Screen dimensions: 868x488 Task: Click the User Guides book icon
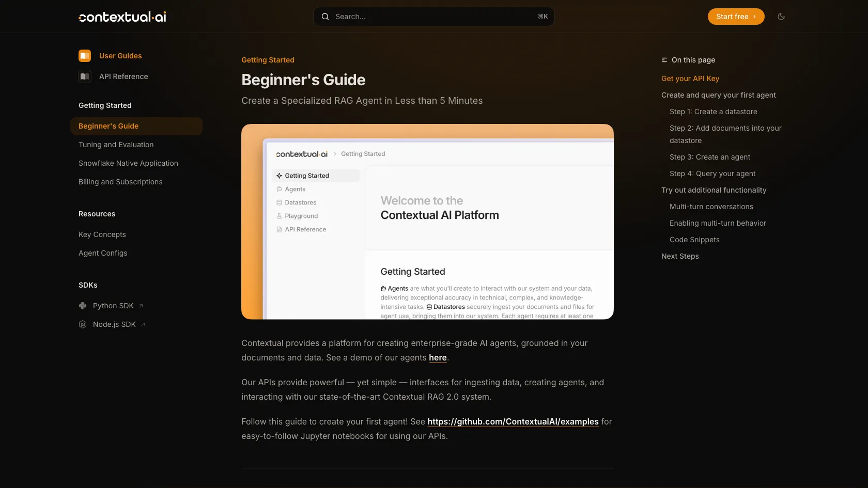[85, 56]
